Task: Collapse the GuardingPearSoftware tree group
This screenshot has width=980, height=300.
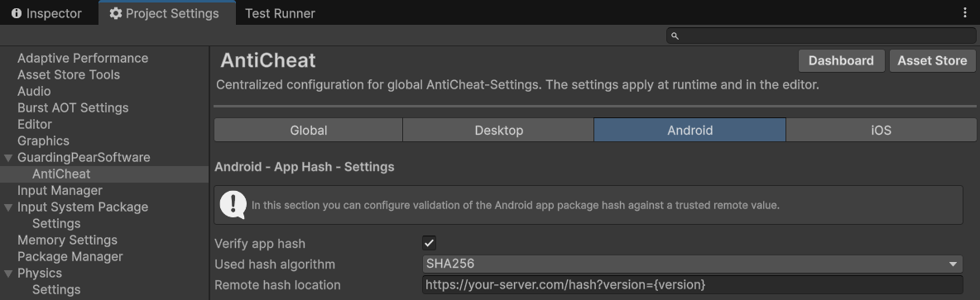Action: [x=8, y=158]
